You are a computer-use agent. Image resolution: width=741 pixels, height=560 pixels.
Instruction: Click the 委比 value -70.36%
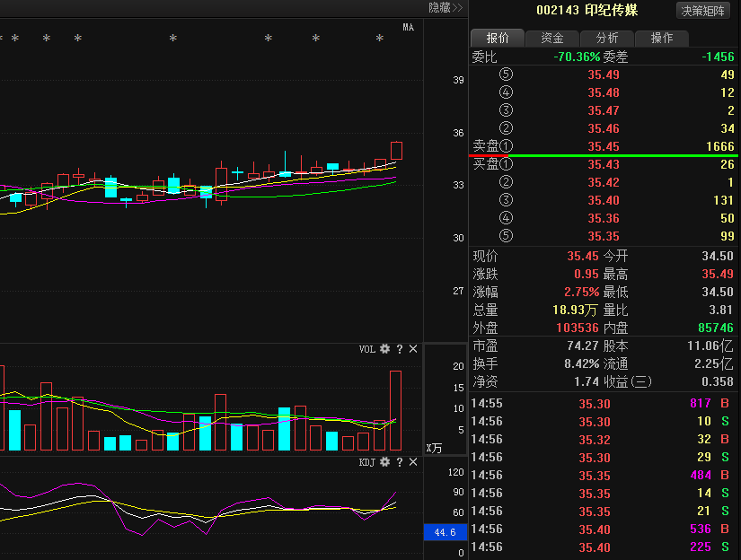click(x=577, y=57)
